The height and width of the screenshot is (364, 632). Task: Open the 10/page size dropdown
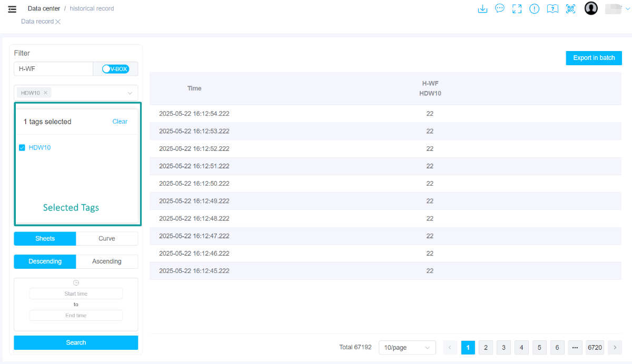coord(407,348)
